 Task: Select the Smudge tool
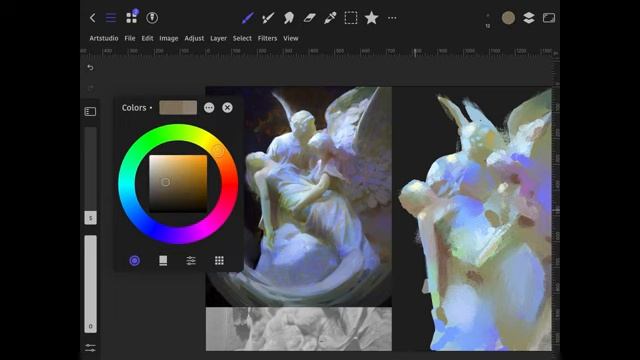[289, 18]
